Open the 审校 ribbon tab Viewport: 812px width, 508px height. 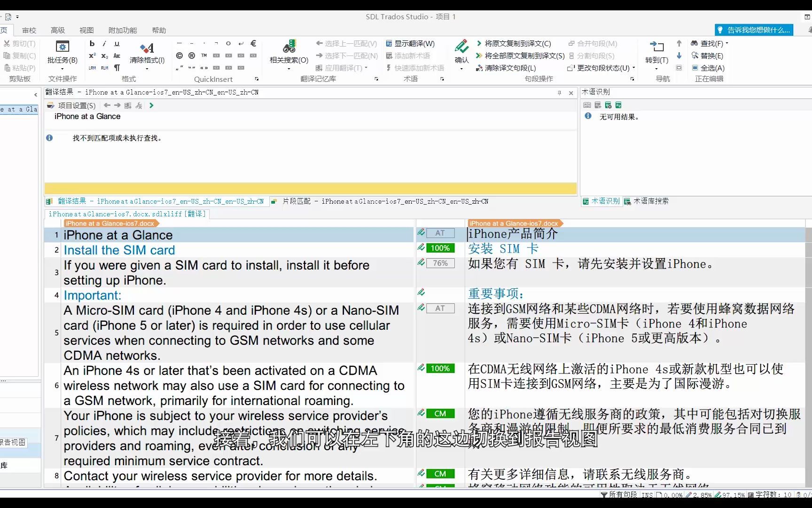coord(29,30)
